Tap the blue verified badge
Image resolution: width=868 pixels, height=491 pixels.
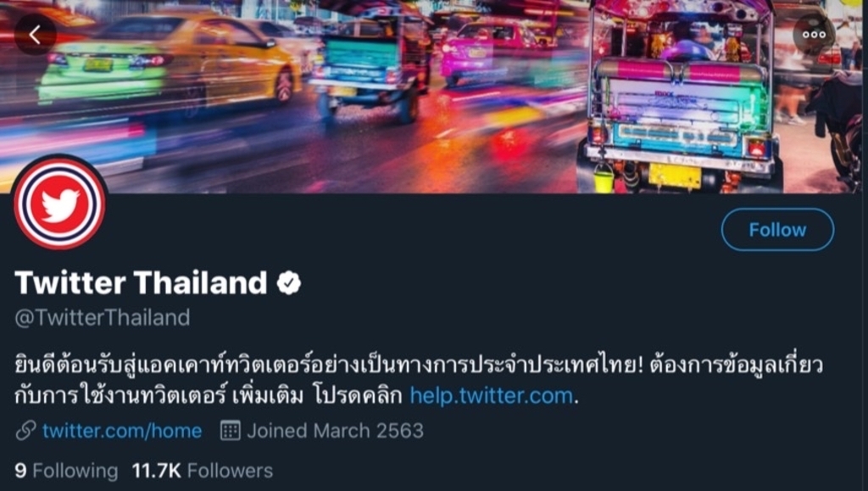click(288, 283)
